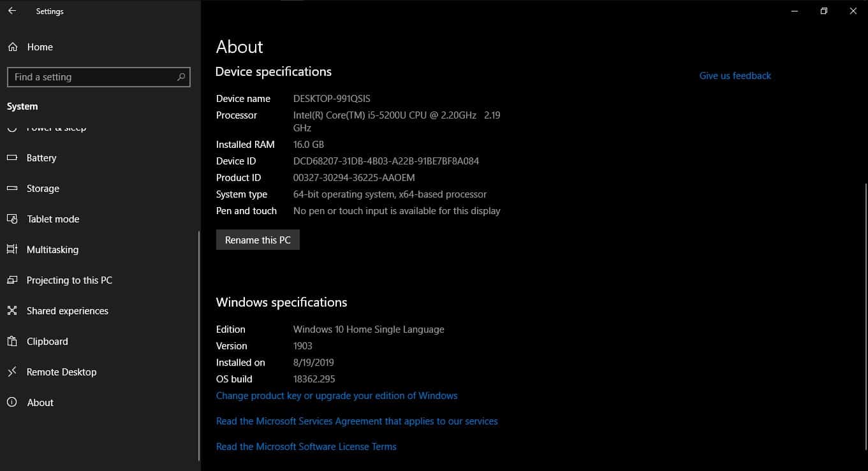Restore down the Settings window

point(824,11)
